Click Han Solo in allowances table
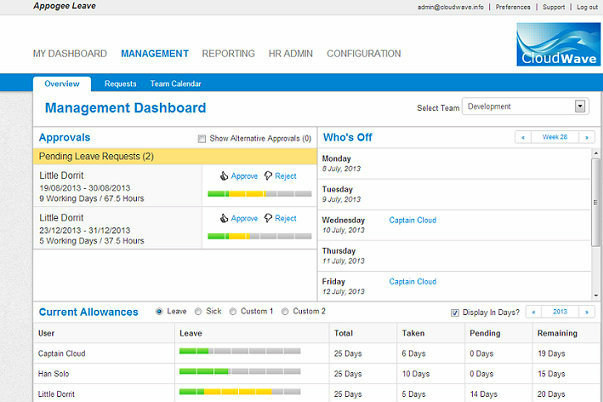The height and width of the screenshot is (402, 603). (54, 374)
